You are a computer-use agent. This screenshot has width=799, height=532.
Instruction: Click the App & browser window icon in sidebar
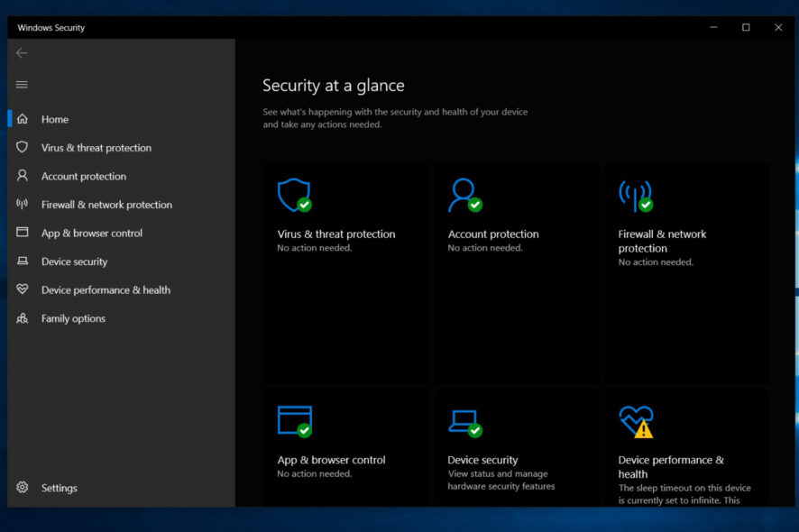(22, 233)
